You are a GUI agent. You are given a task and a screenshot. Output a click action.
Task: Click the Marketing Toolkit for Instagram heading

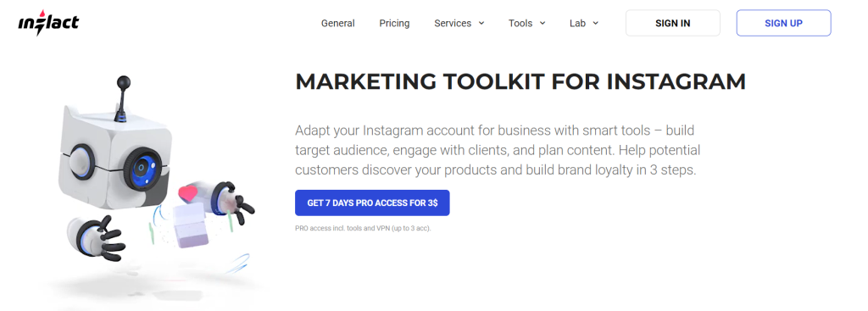(520, 82)
